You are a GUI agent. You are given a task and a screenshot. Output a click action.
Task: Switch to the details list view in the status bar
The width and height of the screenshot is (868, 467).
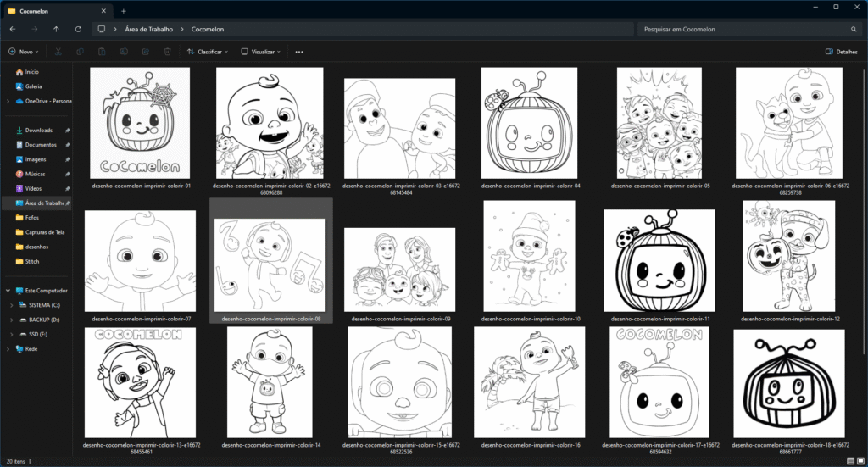(849, 460)
